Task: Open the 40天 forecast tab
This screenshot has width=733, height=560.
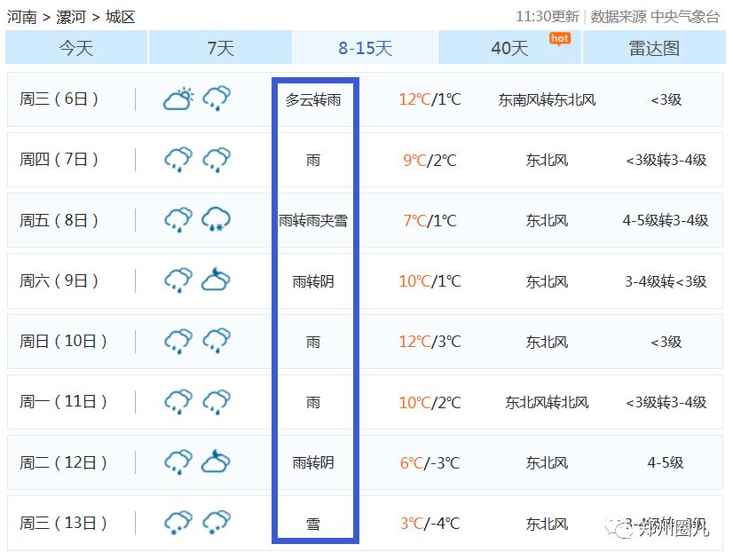Action: [x=509, y=48]
